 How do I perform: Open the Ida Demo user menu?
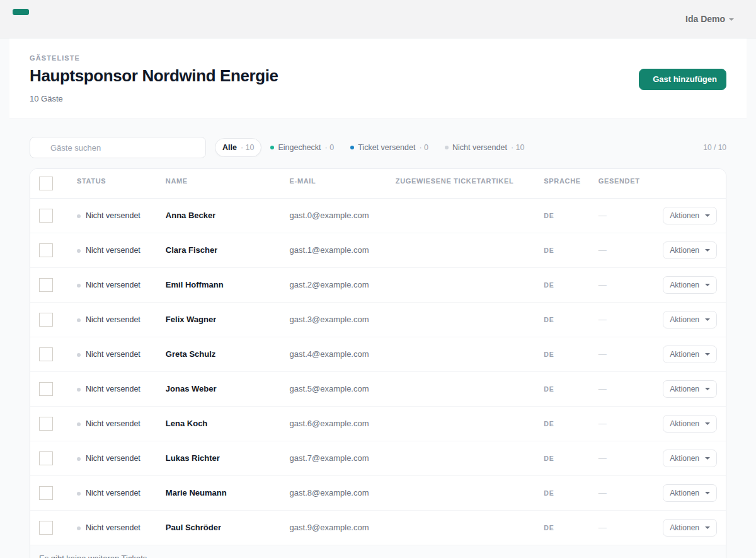point(709,19)
